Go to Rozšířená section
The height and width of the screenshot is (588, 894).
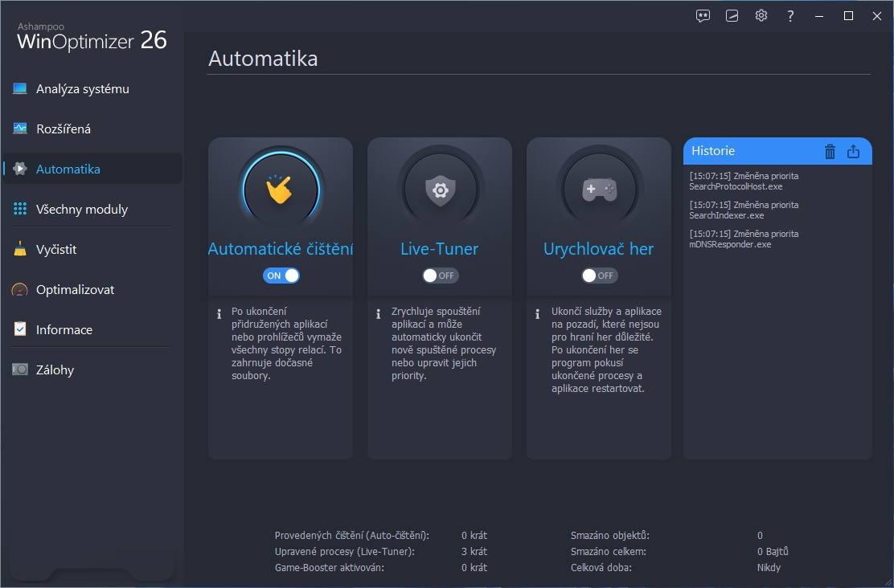[92, 129]
